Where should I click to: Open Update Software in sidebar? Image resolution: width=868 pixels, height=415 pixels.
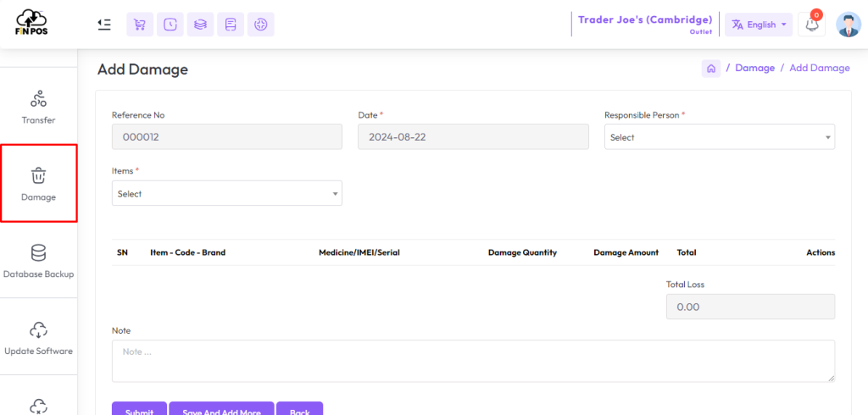pyautogui.click(x=38, y=338)
